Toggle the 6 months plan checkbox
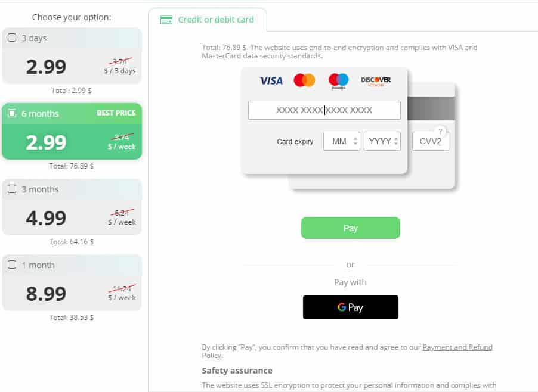Viewport: 538px width, 392px height. click(x=12, y=113)
